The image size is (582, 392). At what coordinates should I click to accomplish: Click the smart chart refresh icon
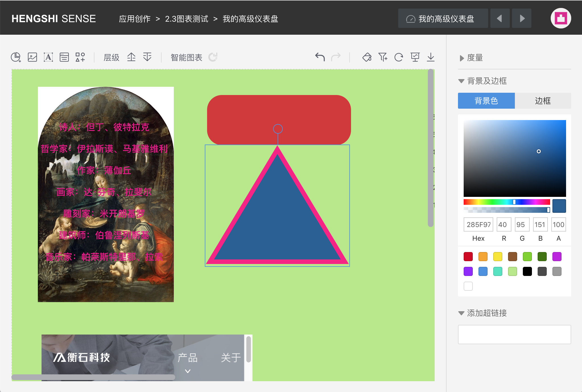212,57
